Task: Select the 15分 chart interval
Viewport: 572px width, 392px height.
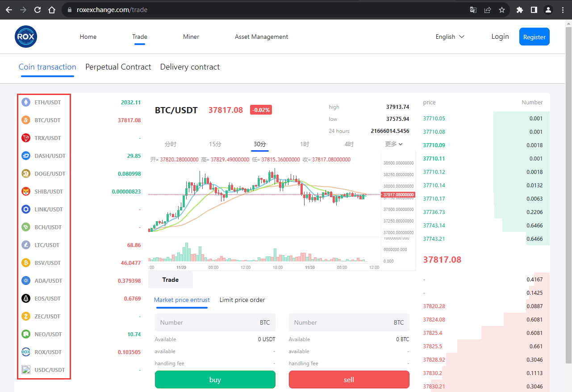Action: [x=215, y=144]
